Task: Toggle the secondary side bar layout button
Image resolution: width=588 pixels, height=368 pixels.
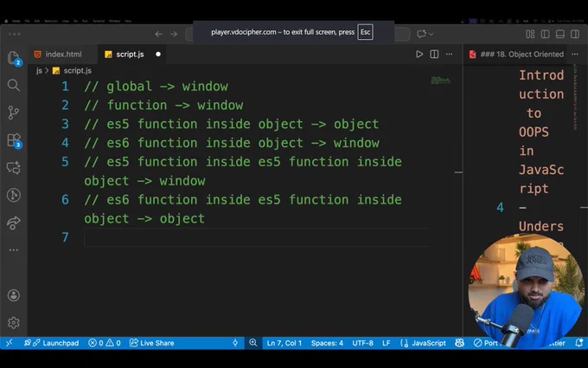Action: pyautogui.click(x=575, y=34)
